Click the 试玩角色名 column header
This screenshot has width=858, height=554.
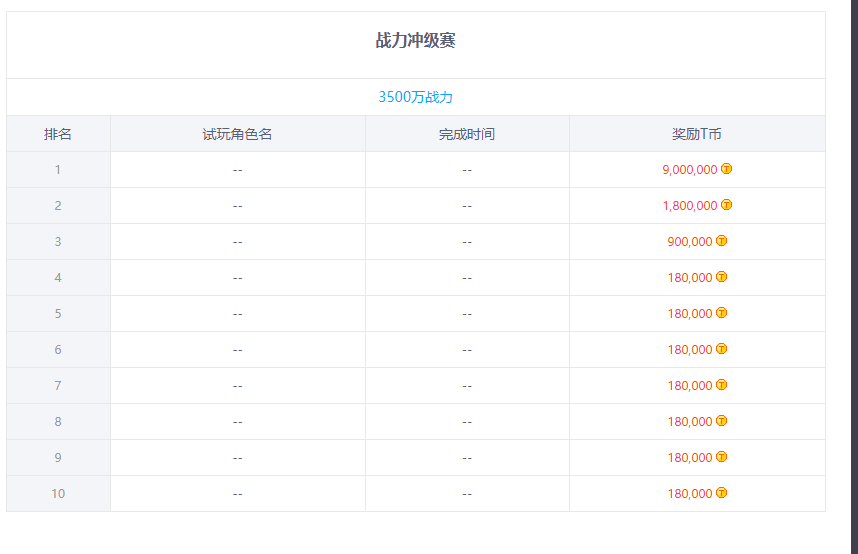[x=237, y=134]
